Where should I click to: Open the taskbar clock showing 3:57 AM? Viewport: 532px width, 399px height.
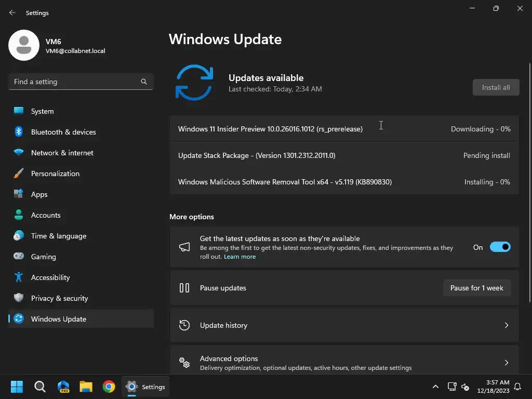pyautogui.click(x=493, y=387)
